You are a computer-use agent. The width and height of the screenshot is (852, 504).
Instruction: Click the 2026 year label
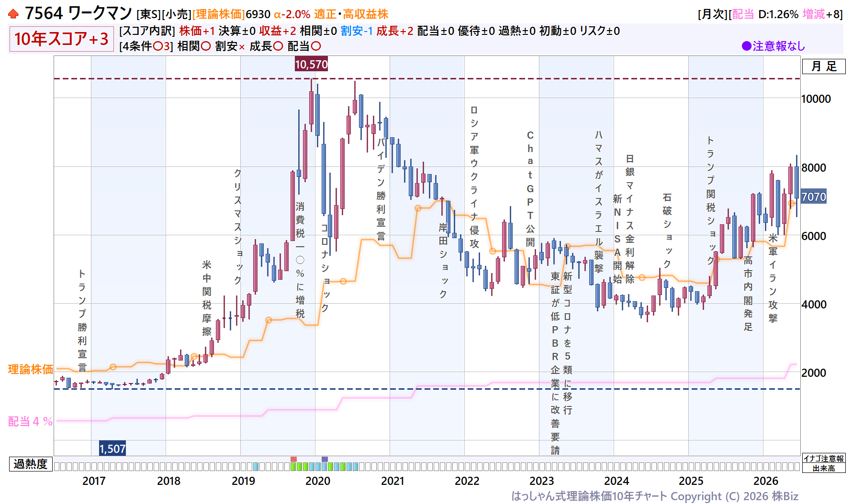(766, 481)
